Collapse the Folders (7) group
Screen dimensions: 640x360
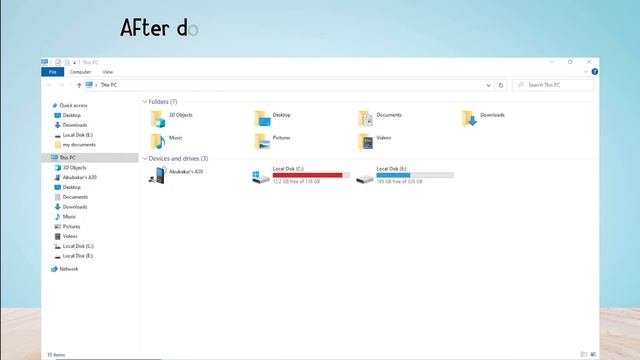(x=144, y=102)
